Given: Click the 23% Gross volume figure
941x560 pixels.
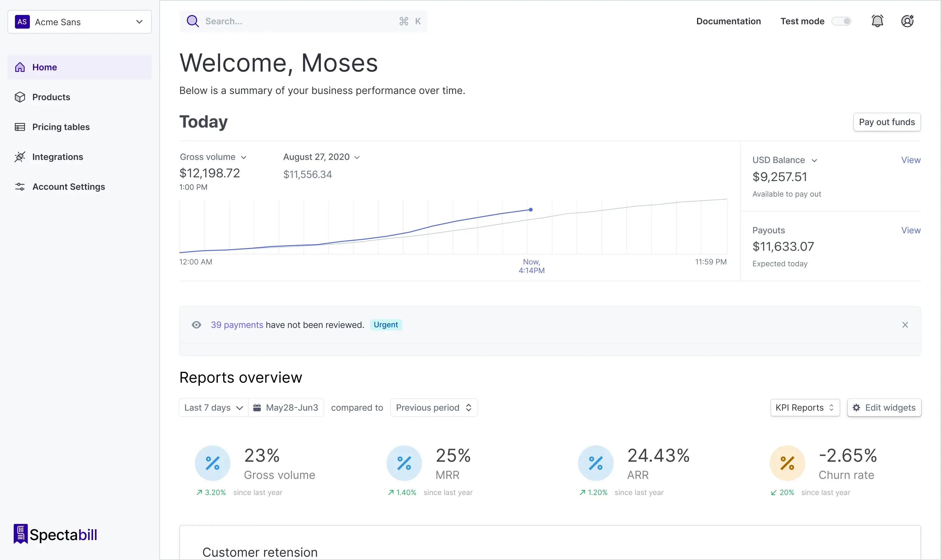Looking at the screenshot, I should [x=262, y=455].
